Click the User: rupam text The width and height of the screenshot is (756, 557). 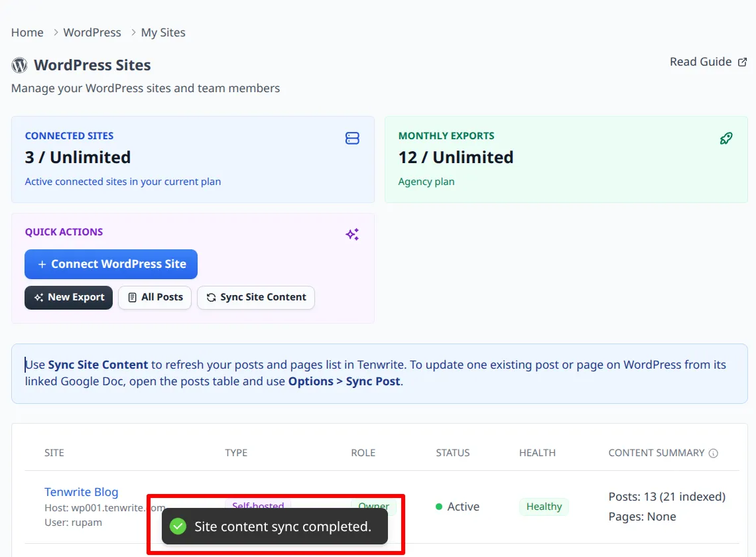(x=74, y=523)
